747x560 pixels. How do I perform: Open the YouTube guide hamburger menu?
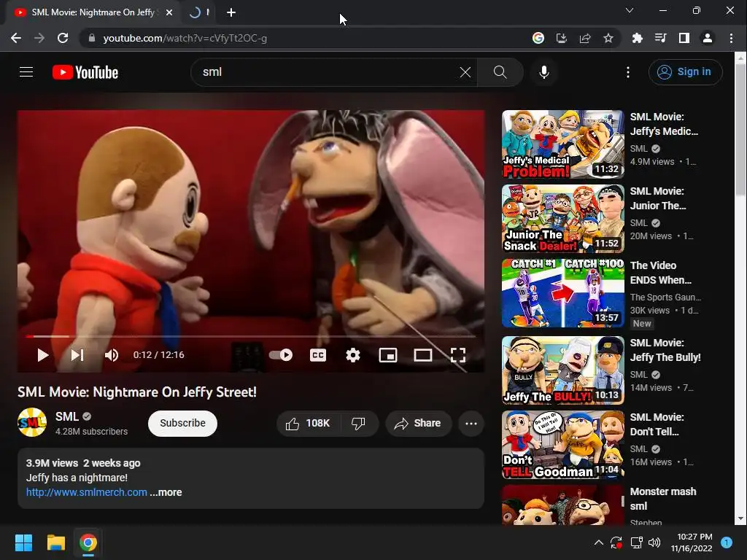click(26, 72)
